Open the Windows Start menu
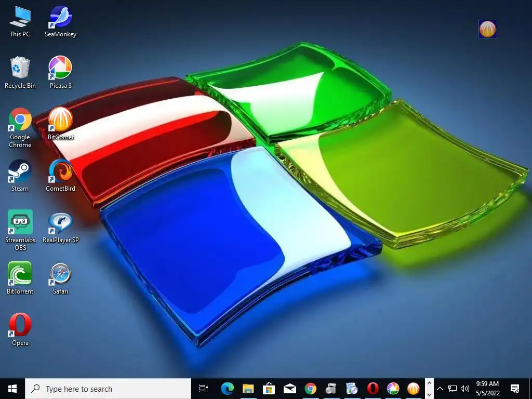The height and width of the screenshot is (399, 532). coord(12,389)
